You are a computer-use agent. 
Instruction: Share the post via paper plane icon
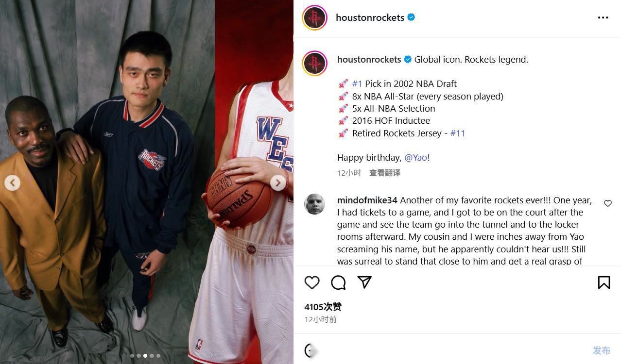(x=364, y=282)
